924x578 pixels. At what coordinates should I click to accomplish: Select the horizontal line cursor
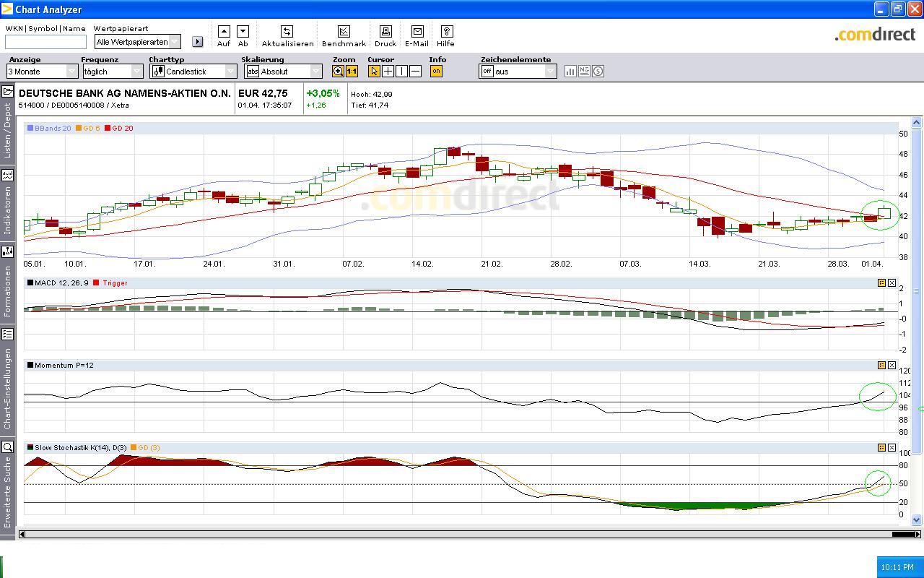[415, 71]
